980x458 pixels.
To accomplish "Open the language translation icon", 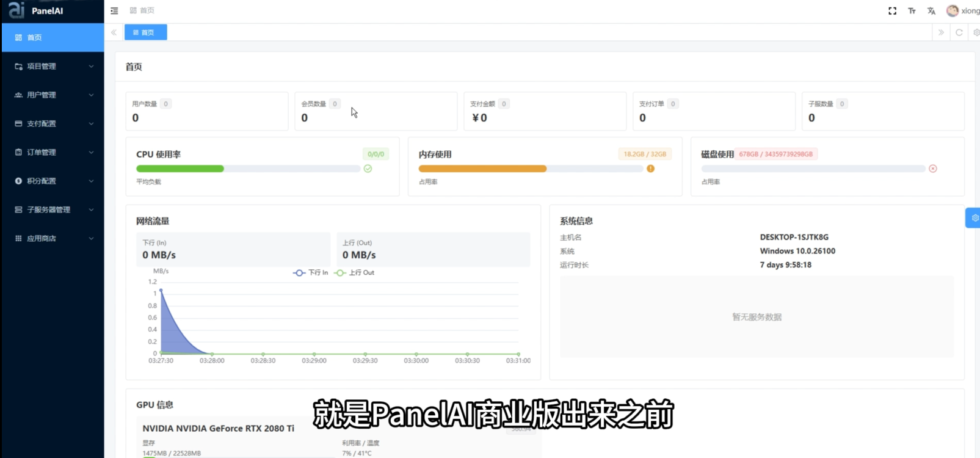I will click(x=931, y=11).
